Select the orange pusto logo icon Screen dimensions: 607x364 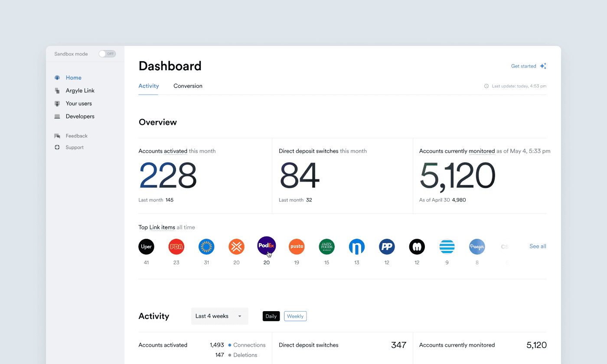297,247
